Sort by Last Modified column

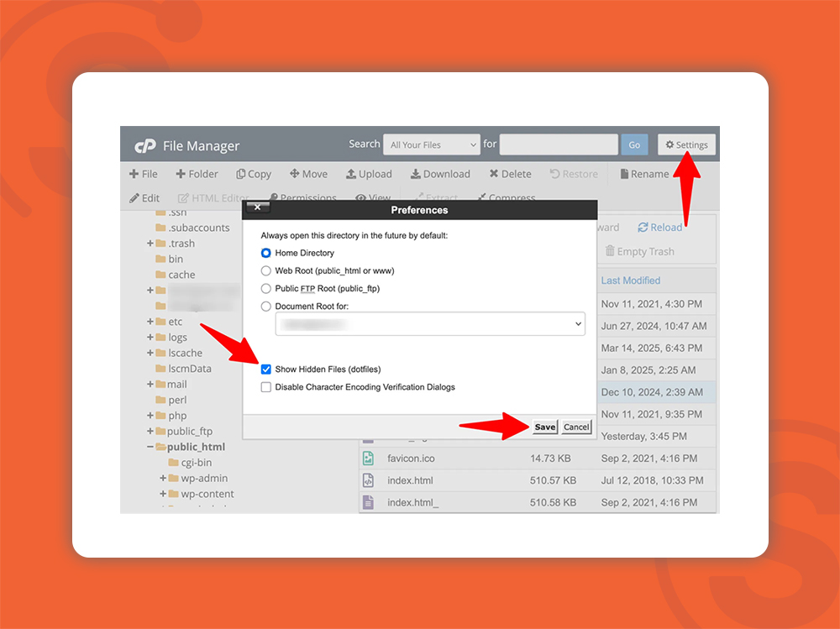point(631,280)
